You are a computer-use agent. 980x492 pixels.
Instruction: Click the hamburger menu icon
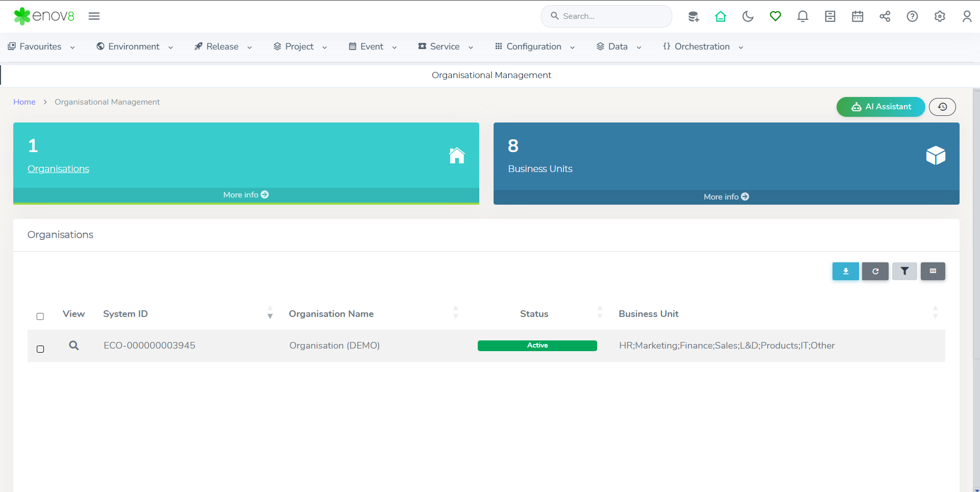tap(94, 16)
